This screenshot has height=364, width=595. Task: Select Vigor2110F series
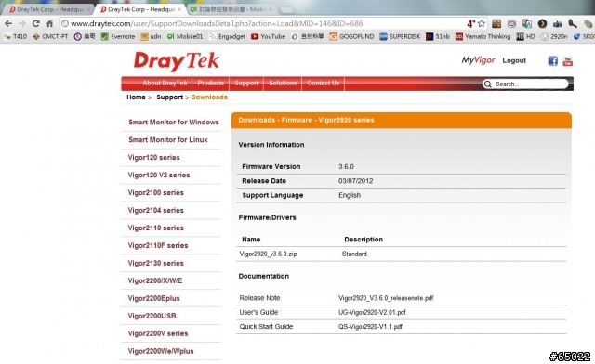coord(158,246)
